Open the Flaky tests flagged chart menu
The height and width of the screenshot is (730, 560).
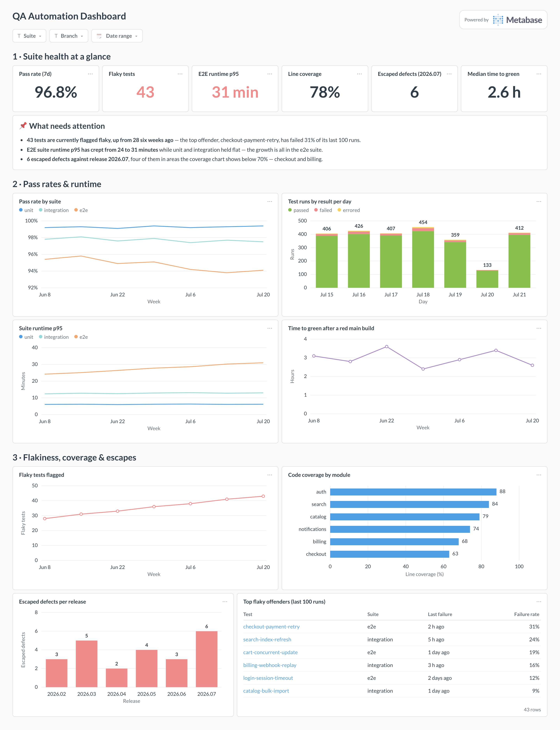(x=270, y=475)
